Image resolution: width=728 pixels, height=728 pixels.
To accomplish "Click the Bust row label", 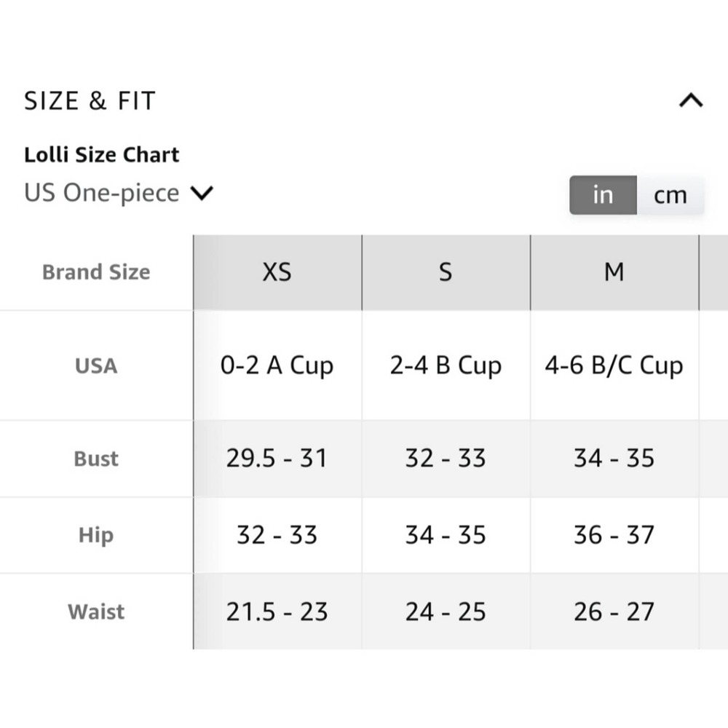I will click(x=96, y=459).
